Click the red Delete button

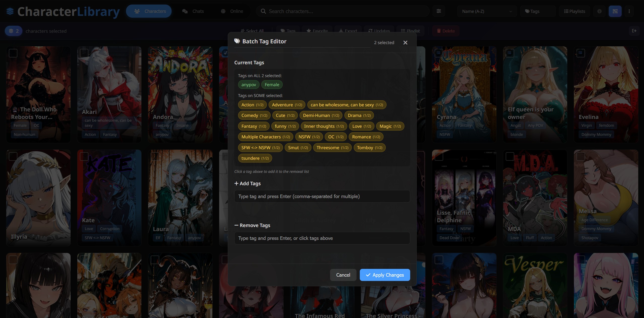click(x=446, y=31)
